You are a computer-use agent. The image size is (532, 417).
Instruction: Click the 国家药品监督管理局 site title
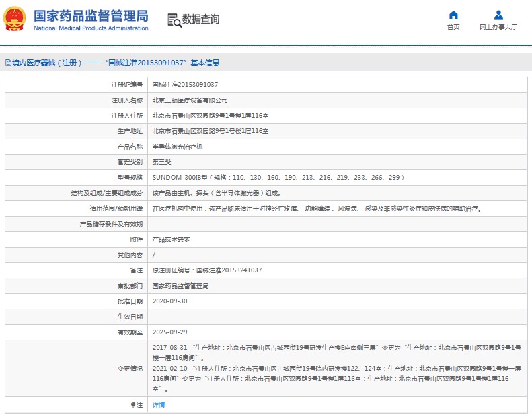pyautogui.click(x=91, y=16)
